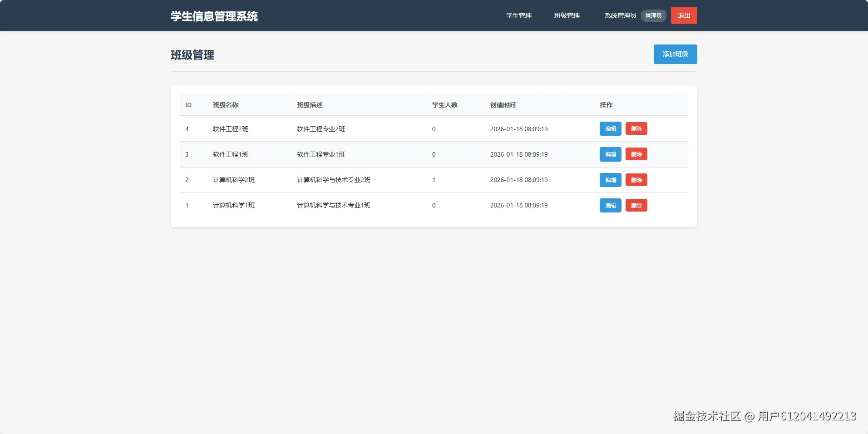Image resolution: width=868 pixels, height=434 pixels.
Task: Open the 系统管理员 nav item
Action: tap(620, 15)
